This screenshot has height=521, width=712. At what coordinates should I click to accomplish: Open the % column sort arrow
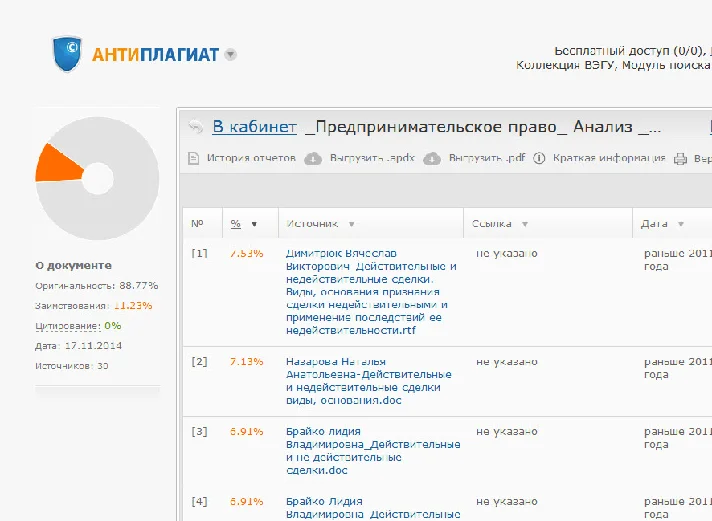coord(254,224)
